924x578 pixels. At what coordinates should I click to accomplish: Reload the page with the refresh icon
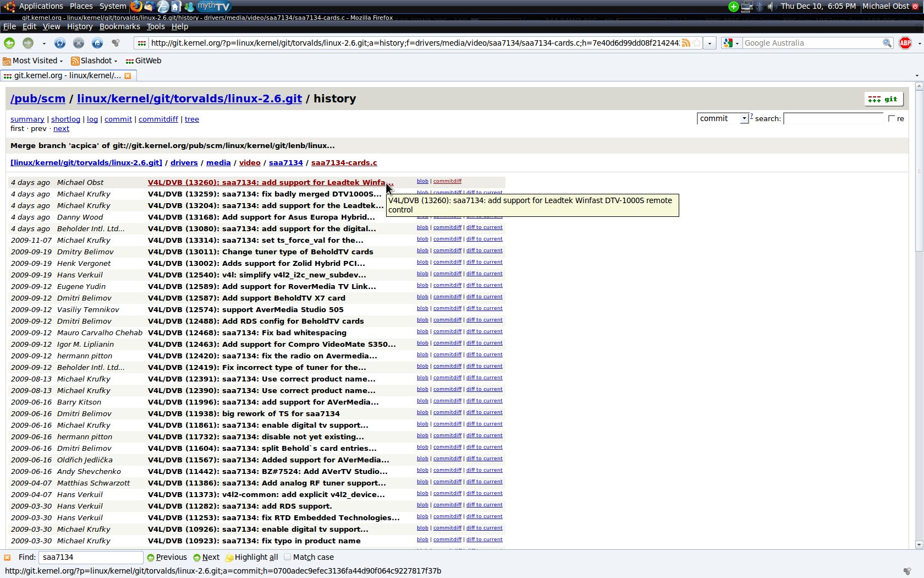coord(60,43)
